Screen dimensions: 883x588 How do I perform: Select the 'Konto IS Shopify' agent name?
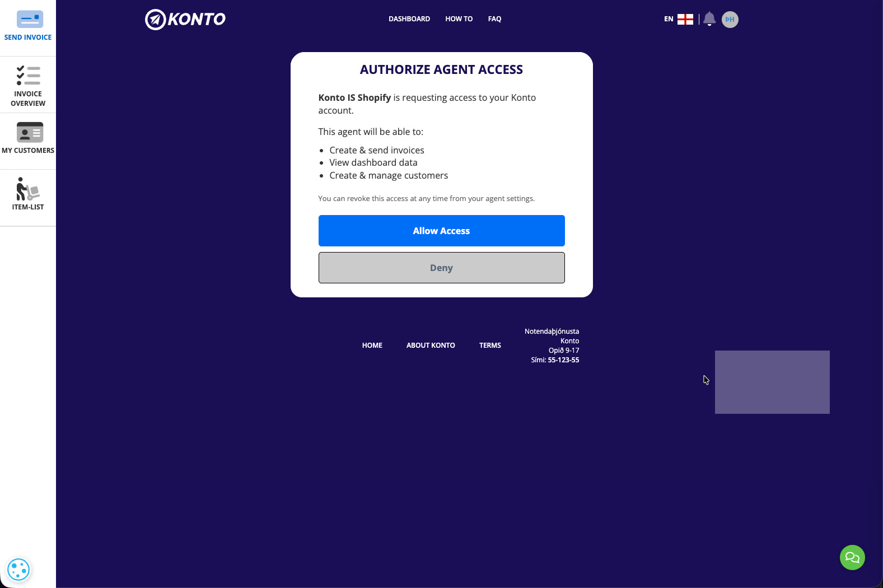pyautogui.click(x=354, y=97)
